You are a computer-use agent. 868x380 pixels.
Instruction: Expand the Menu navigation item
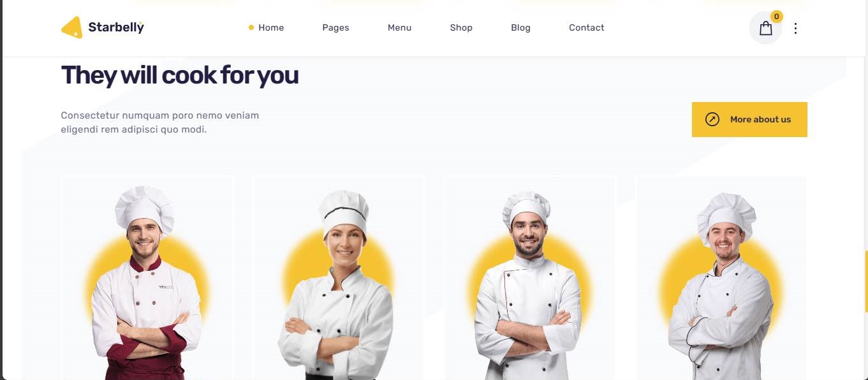pos(399,27)
